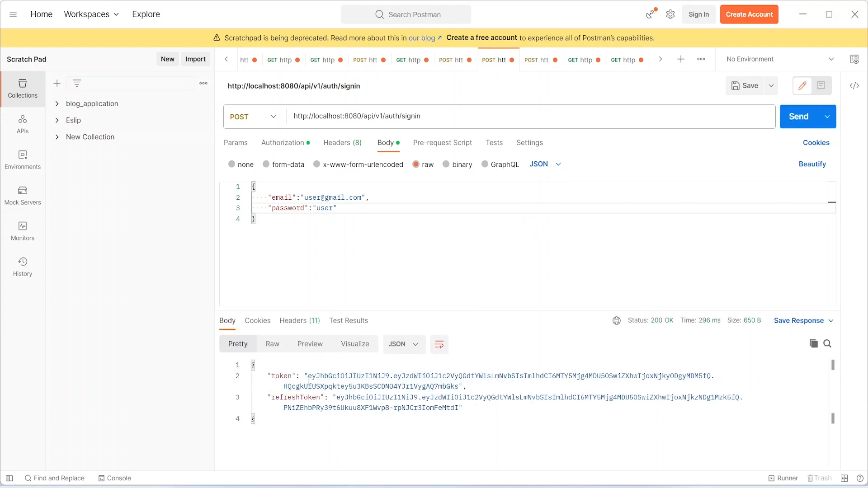Open the Save options arrow
The width and height of the screenshot is (868, 488).
(x=771, y=85)
